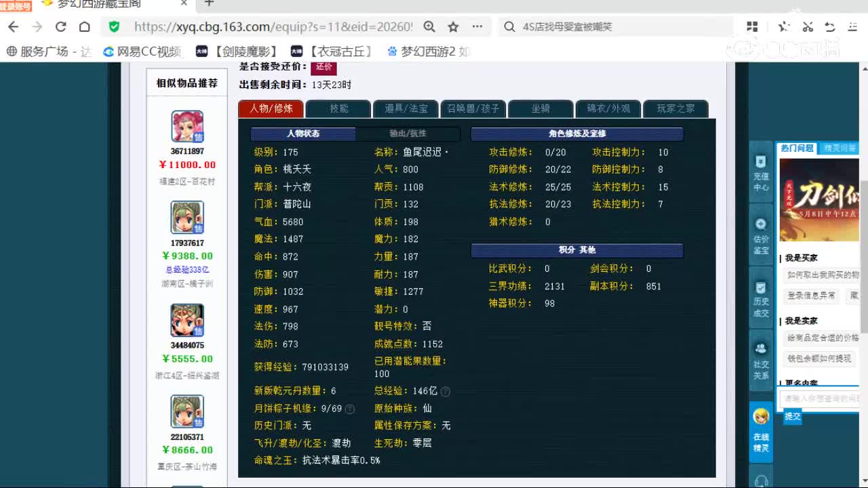Open 【剑陵魔影】 bookmark
Screen dimensions: 868x488
[x=237, y=52]
